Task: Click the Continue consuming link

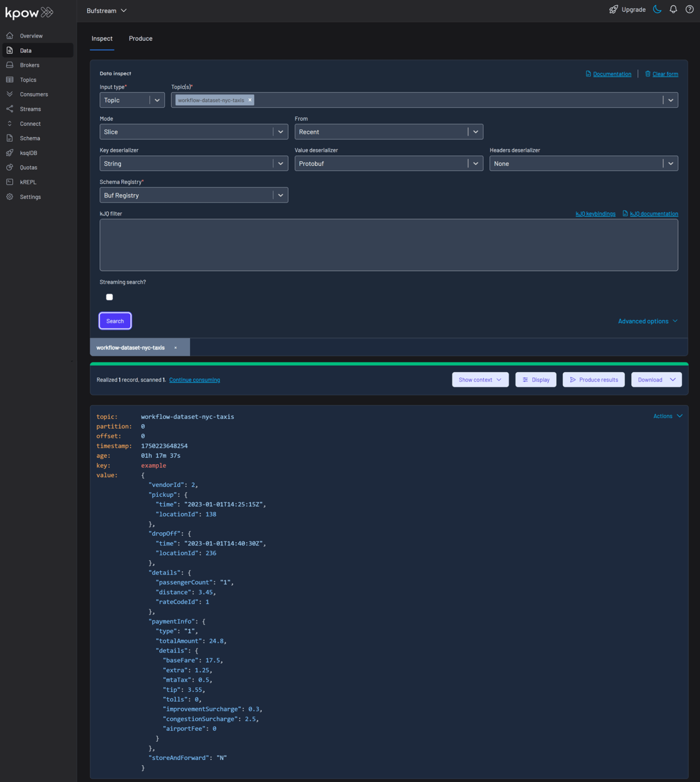Action: point(194,380)
